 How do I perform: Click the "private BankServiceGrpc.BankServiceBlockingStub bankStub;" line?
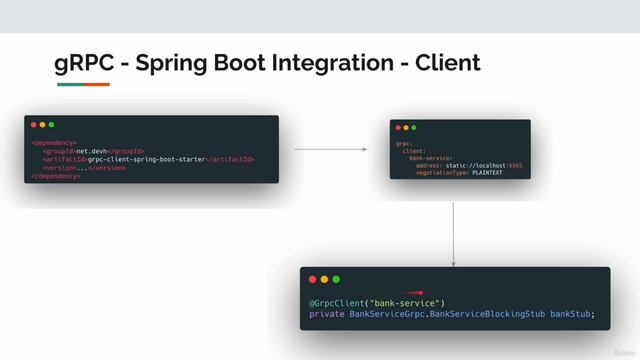[452, 314]
